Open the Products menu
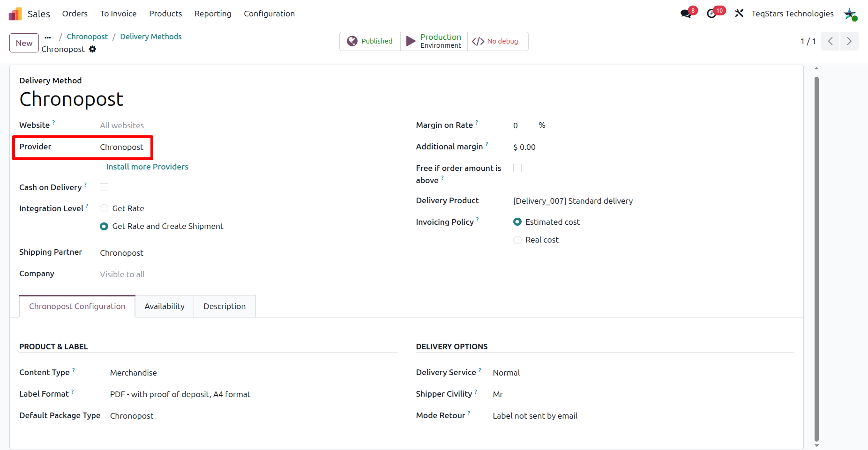 click(165, 14)
